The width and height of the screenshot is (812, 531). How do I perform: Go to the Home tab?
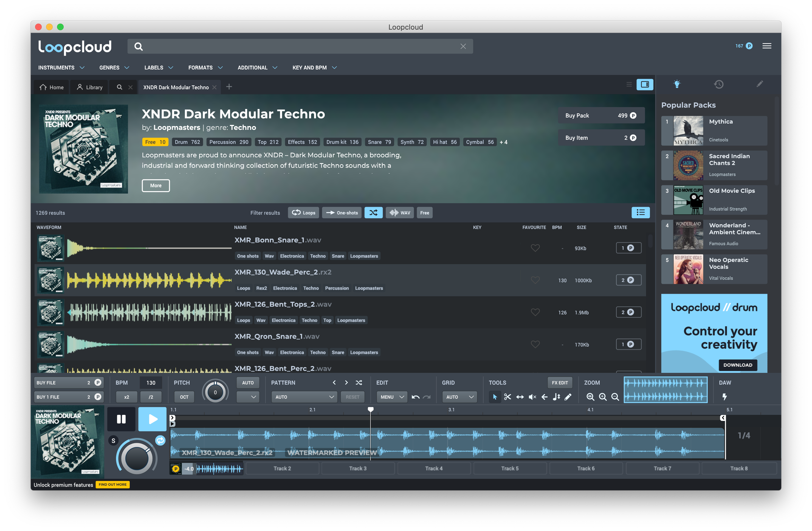52,87
